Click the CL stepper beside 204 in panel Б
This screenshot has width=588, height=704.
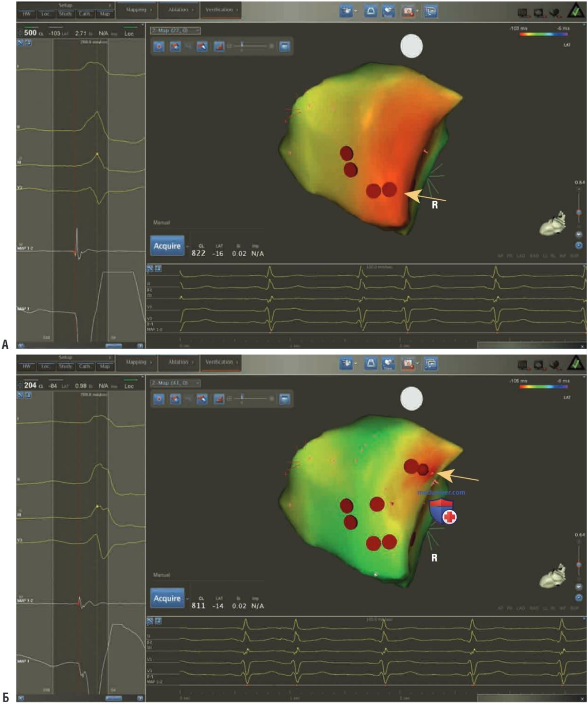click(x=20, y=386)
